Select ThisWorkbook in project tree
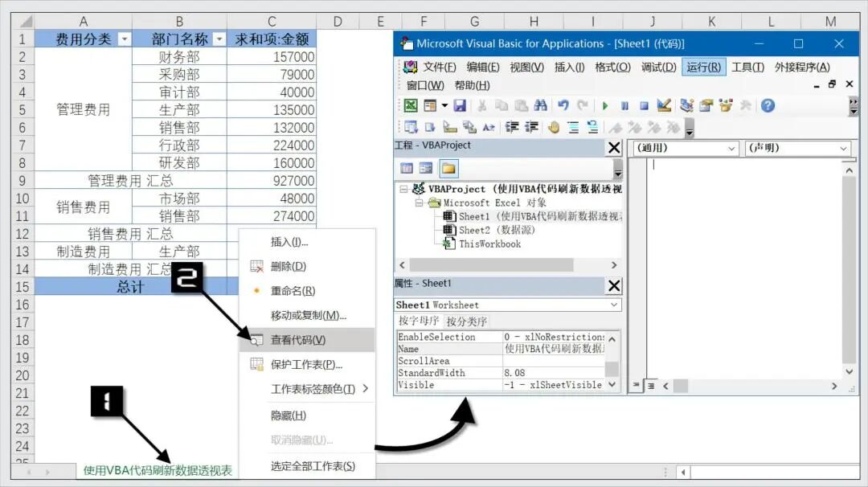Image resolution: width=868 pixels, height=487 pixels. click(x=482, y=243)
